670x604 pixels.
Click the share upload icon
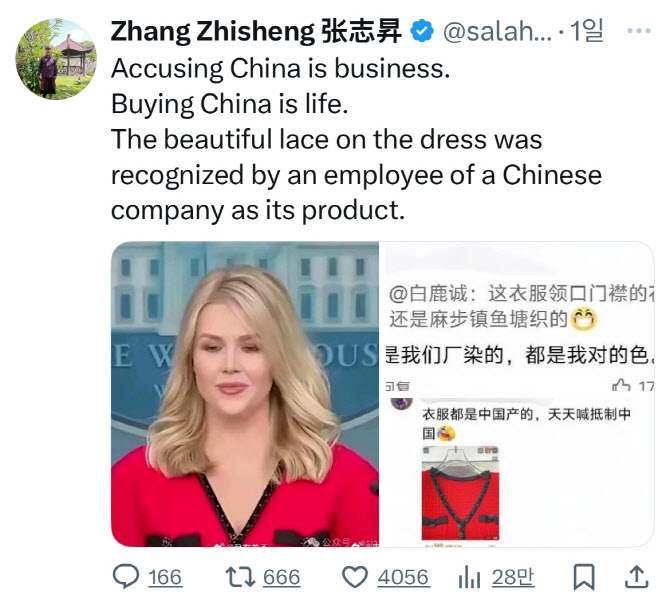[637, 577]
